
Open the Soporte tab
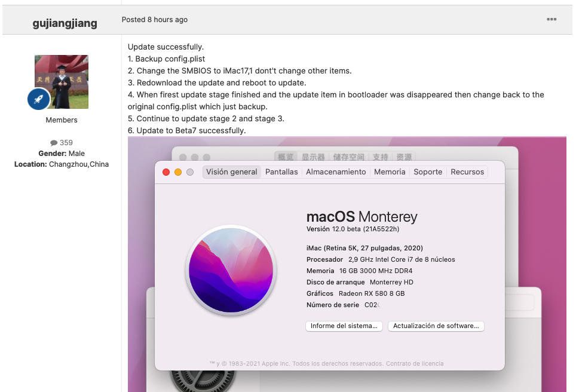(428, 172)
